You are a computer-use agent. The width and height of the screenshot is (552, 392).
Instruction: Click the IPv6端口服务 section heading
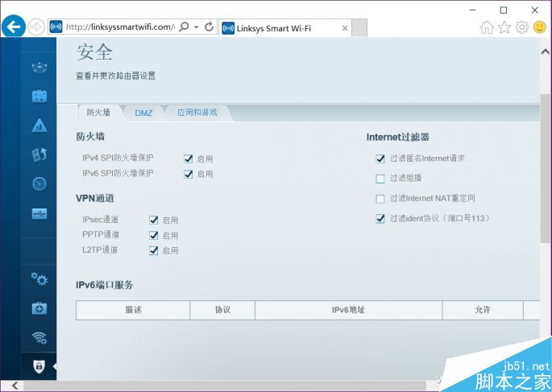pos(104,285)
